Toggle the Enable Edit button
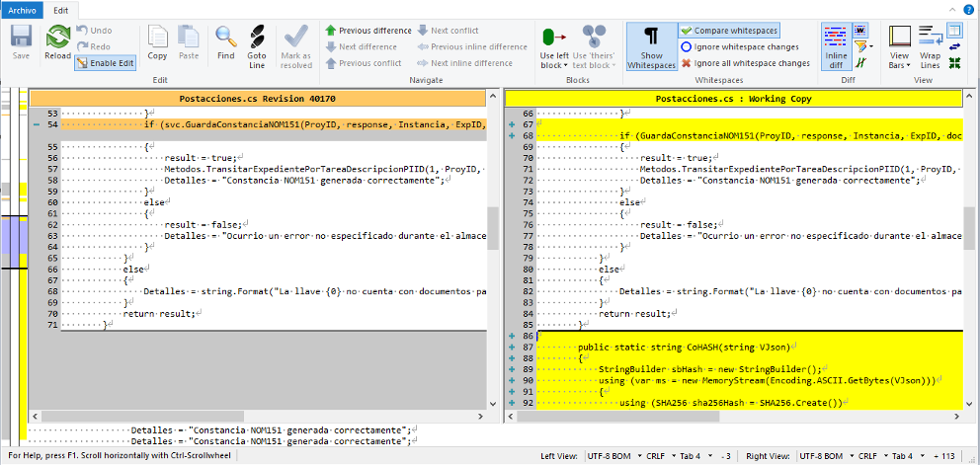Viewport: 980px width, 466px height. [105, 62]
